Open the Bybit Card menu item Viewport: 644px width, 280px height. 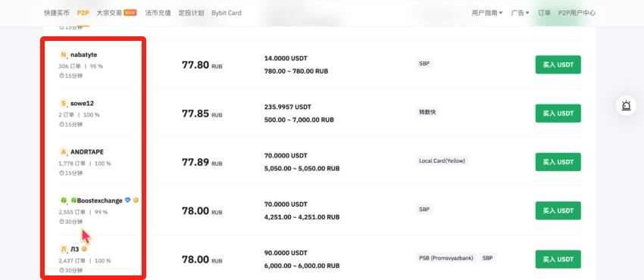pos(227,13)
